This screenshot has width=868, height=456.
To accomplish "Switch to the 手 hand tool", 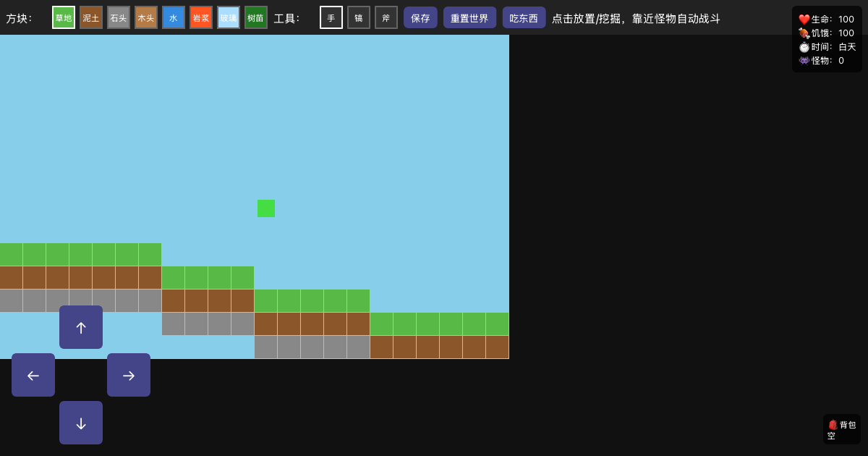I will coord(331,17).
